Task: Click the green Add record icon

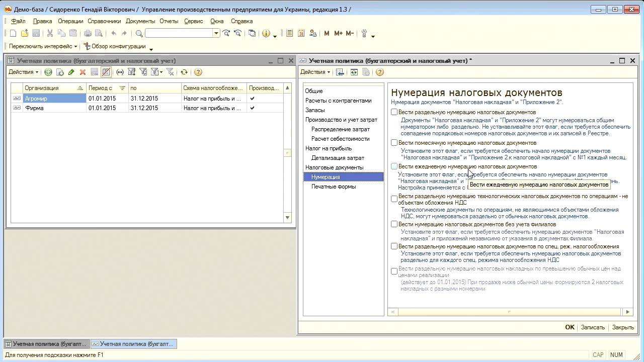Action: click(x=48, y=72)
